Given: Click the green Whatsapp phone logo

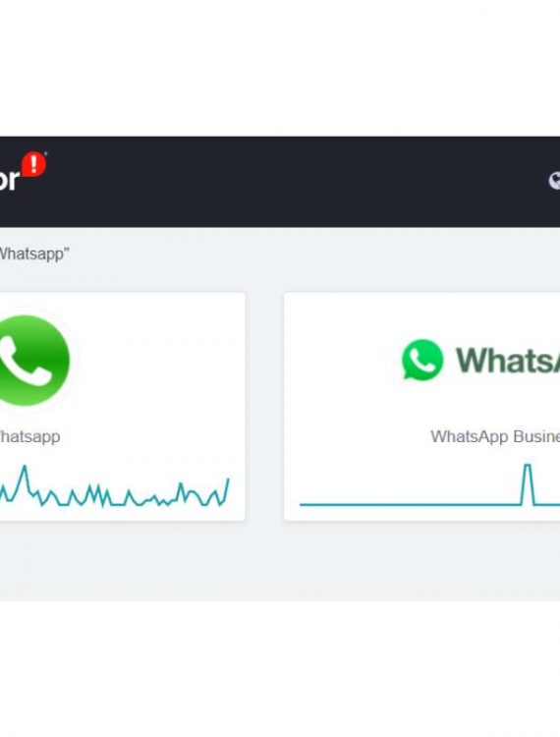Looking at the screenshot, I should pos(31,361).
